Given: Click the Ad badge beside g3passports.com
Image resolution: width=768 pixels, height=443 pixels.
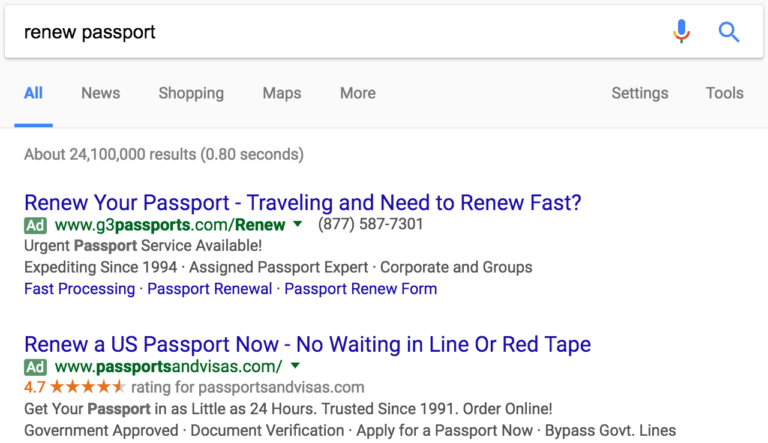Looking at the screenshot, I should pos(35,225).
